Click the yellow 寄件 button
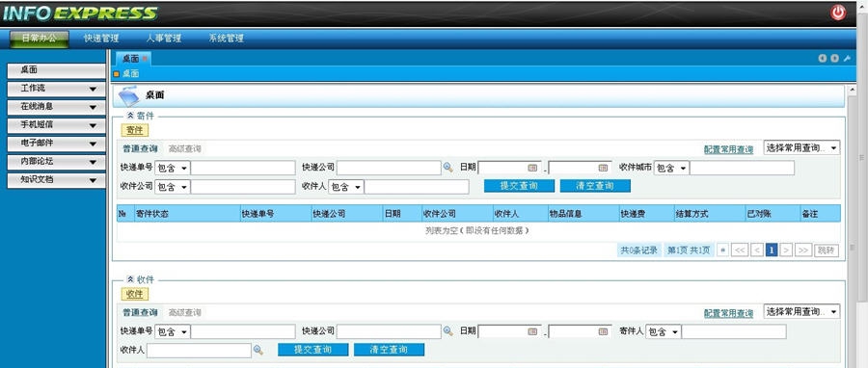Viewport: 868px width, 368px height. (x=135, y=130)
